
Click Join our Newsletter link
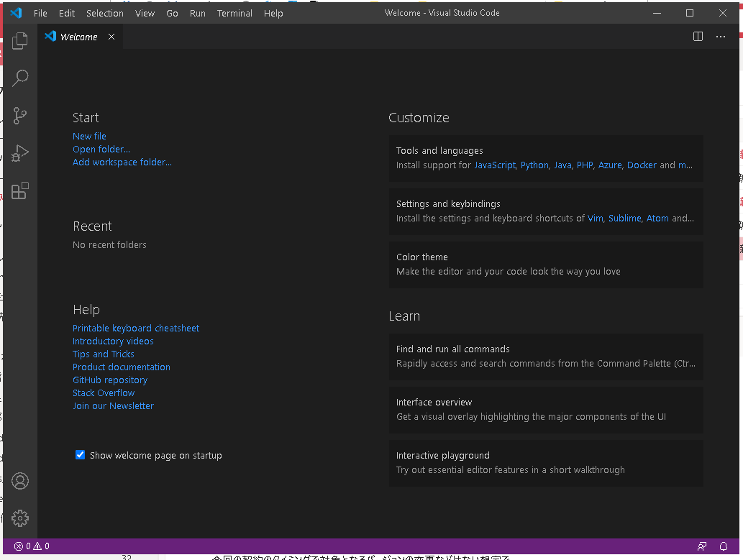point(113,406)
